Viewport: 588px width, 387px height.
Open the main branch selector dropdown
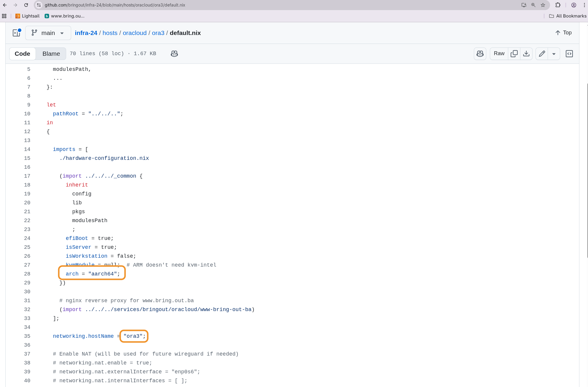pyautogui.click(x=48, y=33)
